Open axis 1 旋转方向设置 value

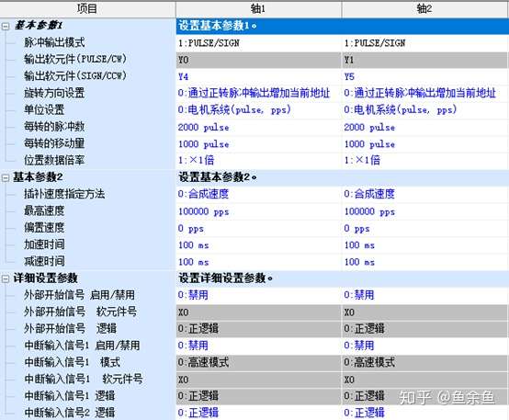258,94
